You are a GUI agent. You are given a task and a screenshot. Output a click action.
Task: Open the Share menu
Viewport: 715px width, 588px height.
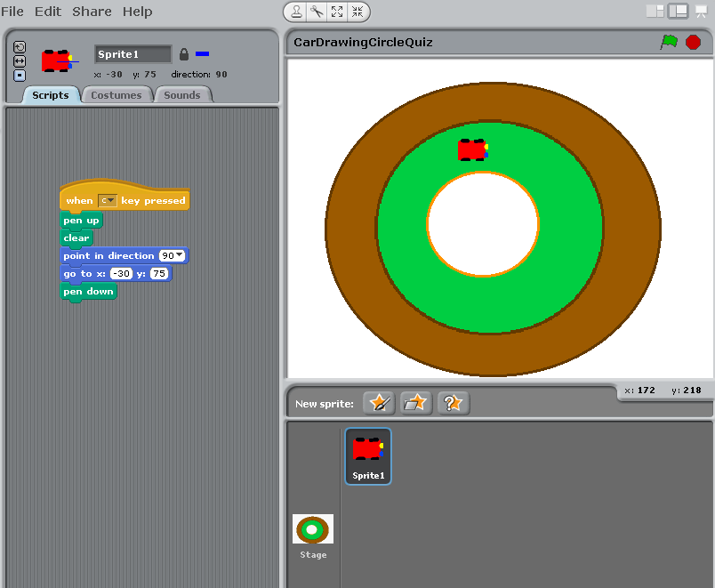(x=92, y=12)
